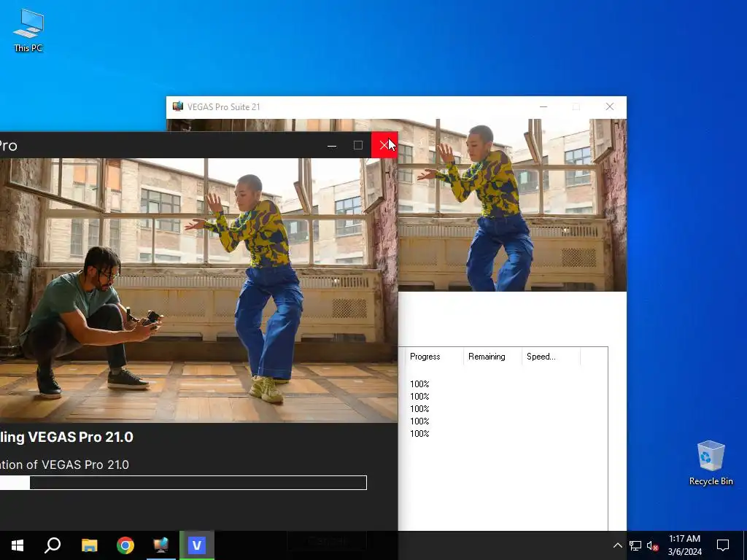Click the Progress column header
The width and height of the screenshot is (747, 560).
coord(434,356)
